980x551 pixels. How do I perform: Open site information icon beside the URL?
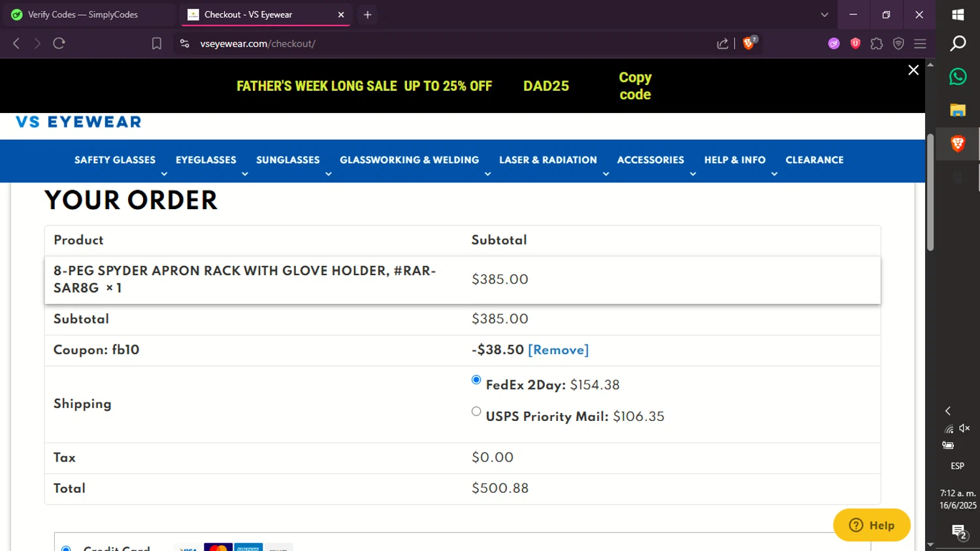[x=185, y=44]
